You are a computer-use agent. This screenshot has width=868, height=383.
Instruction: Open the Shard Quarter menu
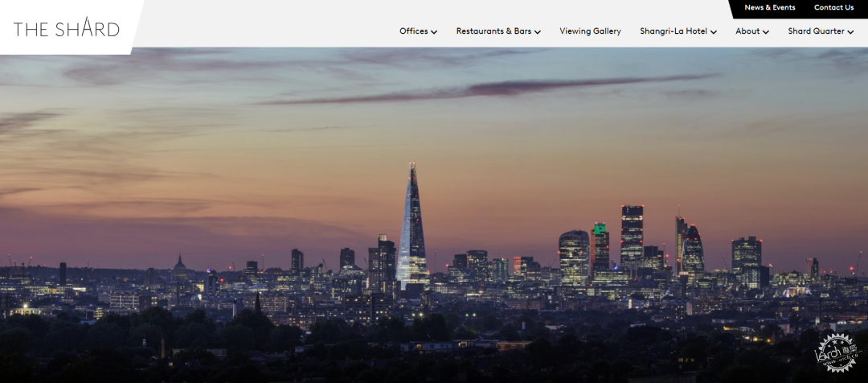[816, 31]
